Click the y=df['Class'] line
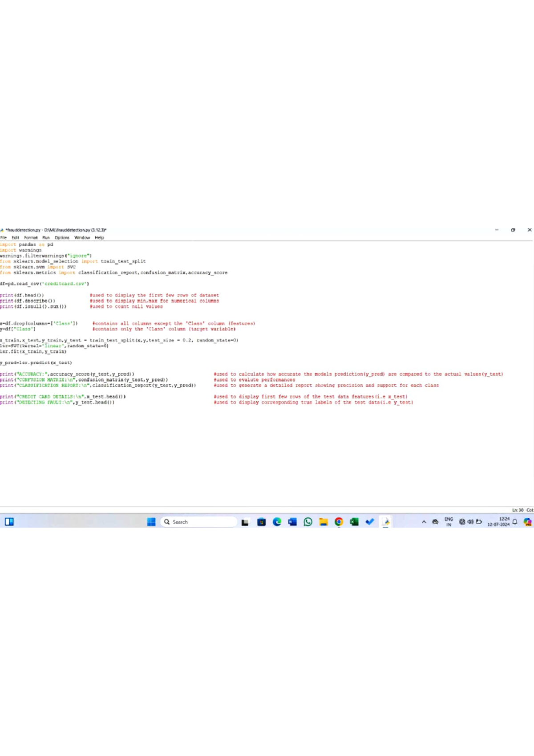534x756 pixels. (18, 329)
